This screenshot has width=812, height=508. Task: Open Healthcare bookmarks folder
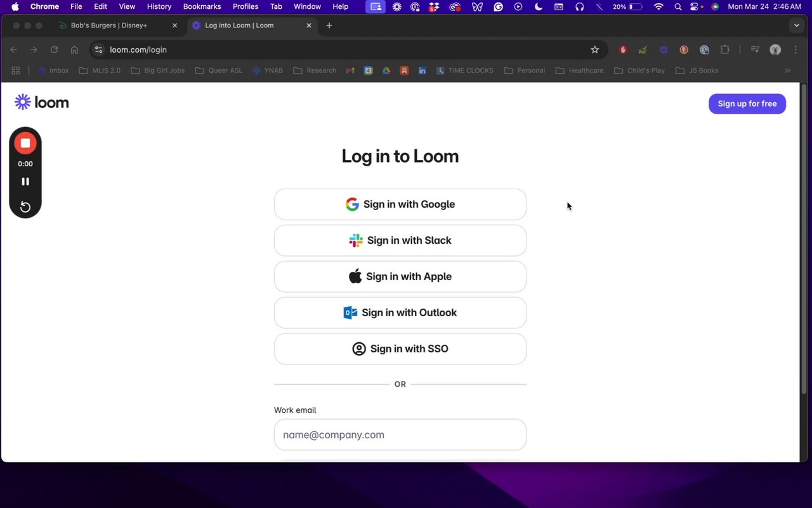[x=580, y=70]
